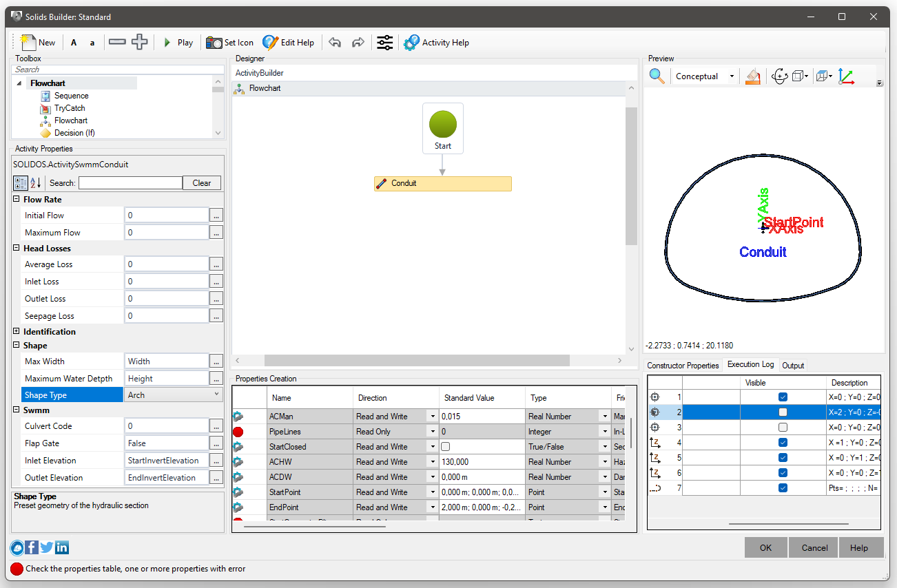Open ellipsis editor for Max Width
Image resolution: width=897 pixels, height=588 pixels.
point(216,361)
